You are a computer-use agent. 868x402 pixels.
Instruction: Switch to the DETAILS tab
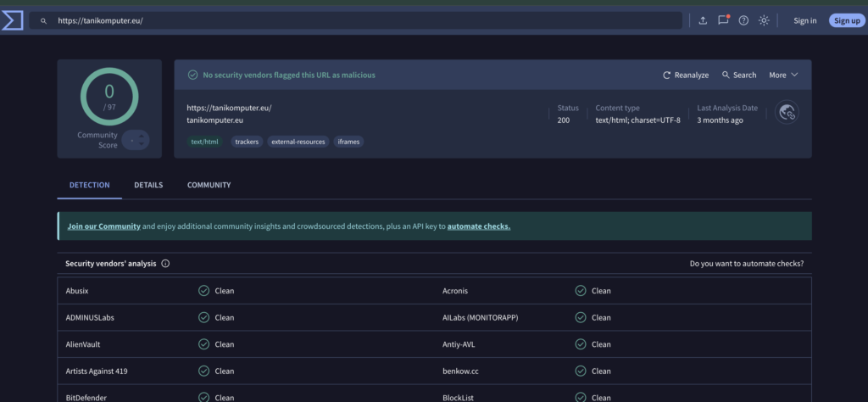coord(148,185)
